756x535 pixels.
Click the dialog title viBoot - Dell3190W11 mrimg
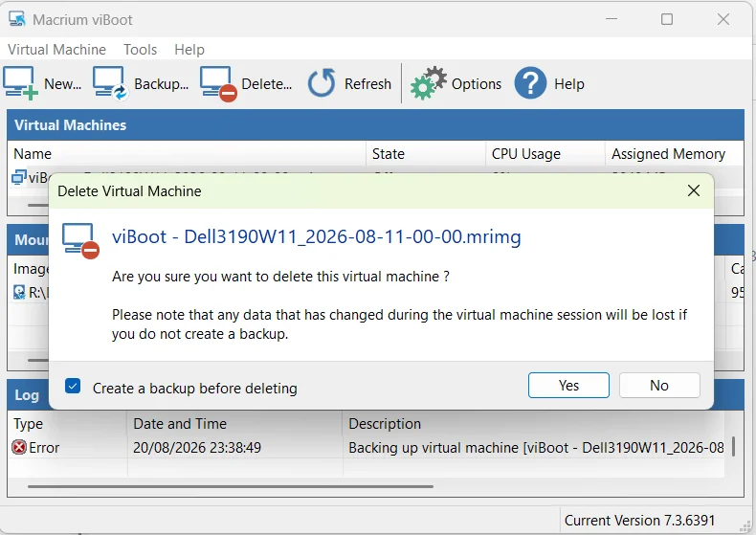(x=317, y=236)
